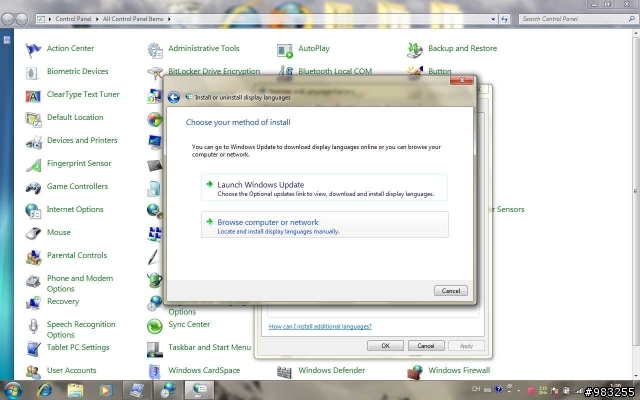
Task: Open the Sync Center text link
Action: (x=189, y=324)
